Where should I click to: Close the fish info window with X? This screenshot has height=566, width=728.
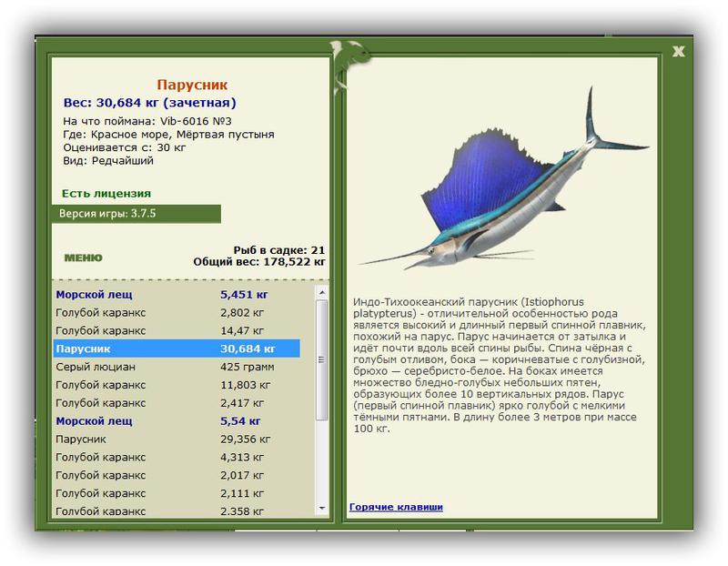coord(678,52)
